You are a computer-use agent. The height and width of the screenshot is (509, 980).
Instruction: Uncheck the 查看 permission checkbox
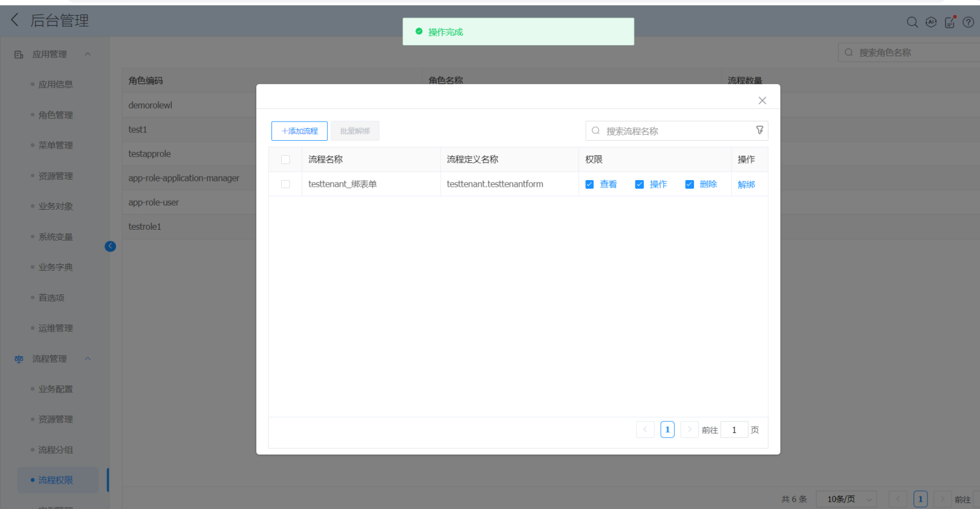tap(589, 184)
